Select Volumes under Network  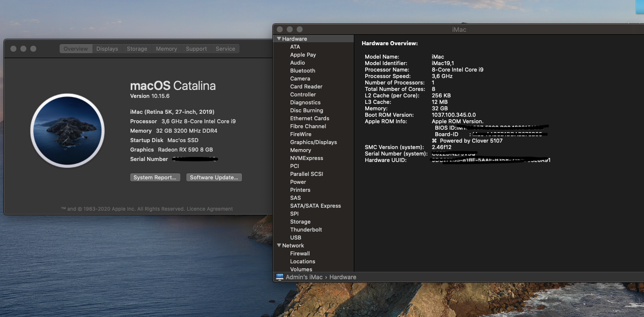[x=301, y=269]
